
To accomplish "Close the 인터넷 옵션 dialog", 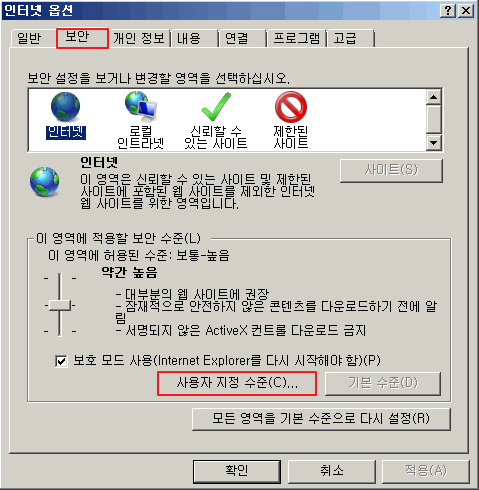I will 466,11.
